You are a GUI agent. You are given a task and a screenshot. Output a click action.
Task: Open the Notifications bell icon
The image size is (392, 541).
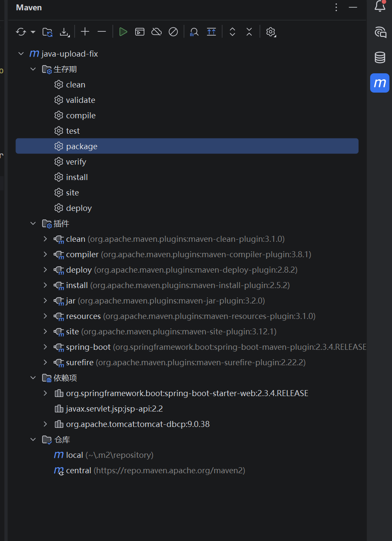pyautogui.click(x=380, y=6)
